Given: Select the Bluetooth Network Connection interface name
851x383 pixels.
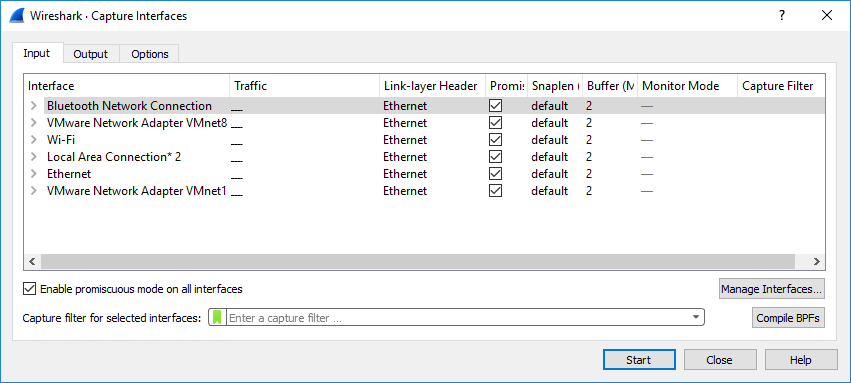Looking at the screenshot, I should (x=129, y=106).
